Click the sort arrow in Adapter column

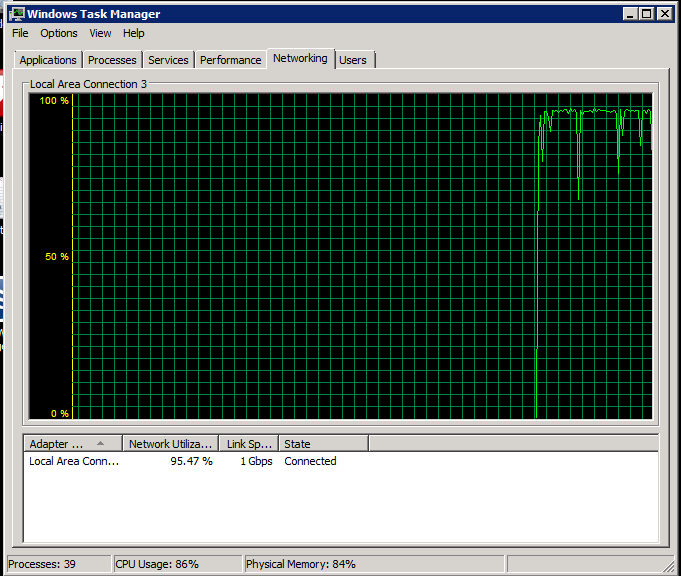[x=100, y=444]
